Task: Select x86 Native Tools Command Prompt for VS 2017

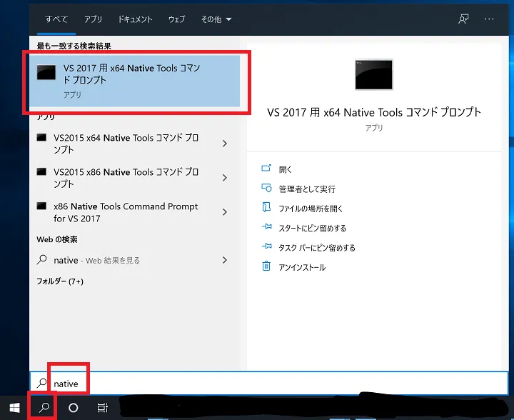Action: click(126, 212)
